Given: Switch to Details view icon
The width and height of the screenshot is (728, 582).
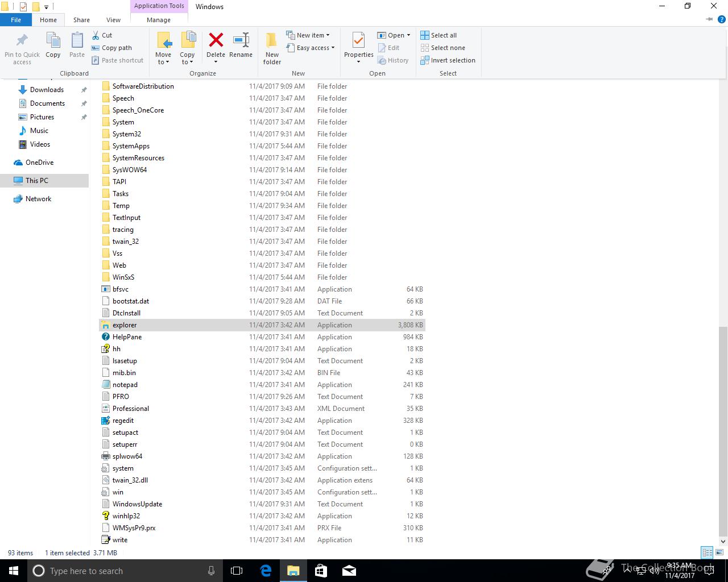Looking at the screenshot, I should tap(707, 552).
